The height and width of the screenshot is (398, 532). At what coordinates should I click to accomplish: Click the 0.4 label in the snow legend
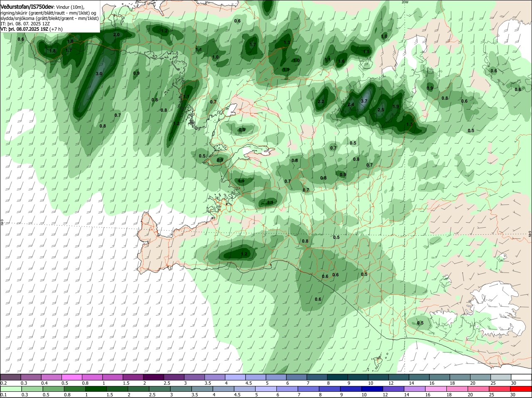pos(44,383)
